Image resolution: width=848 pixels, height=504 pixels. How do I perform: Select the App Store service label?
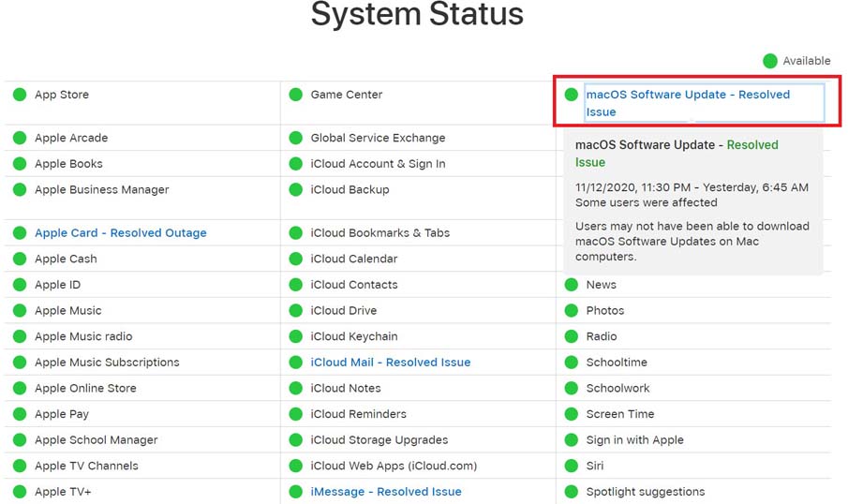point(62,95)
